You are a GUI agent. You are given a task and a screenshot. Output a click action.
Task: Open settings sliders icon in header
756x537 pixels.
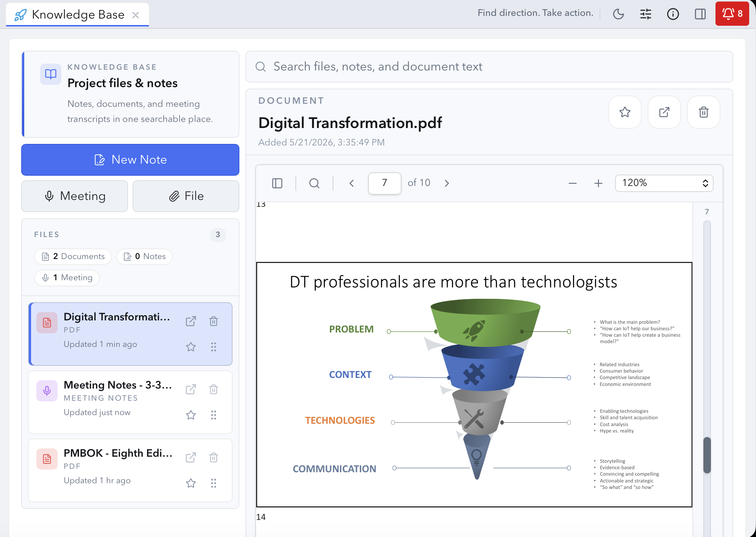646,14
